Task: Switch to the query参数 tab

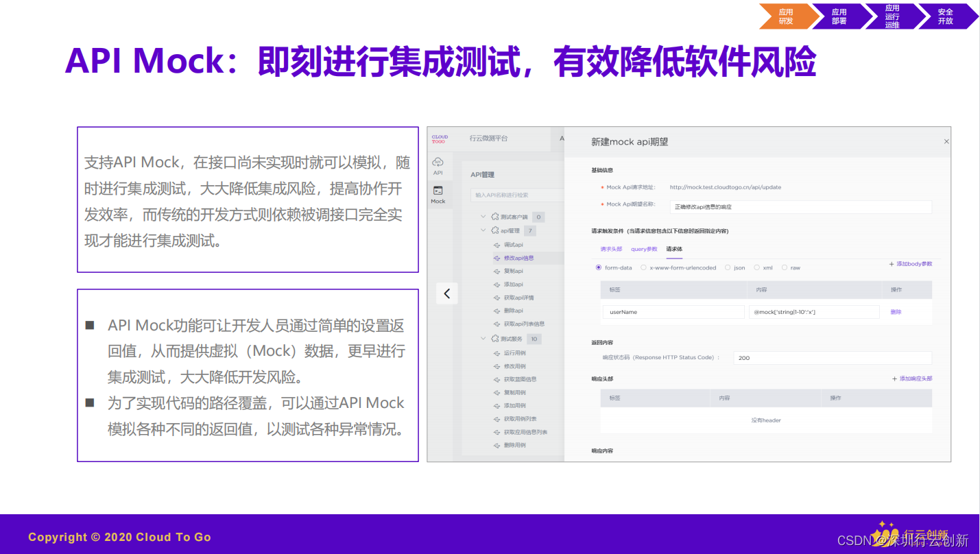Action: pyautogui.click(x=644, y=249)
